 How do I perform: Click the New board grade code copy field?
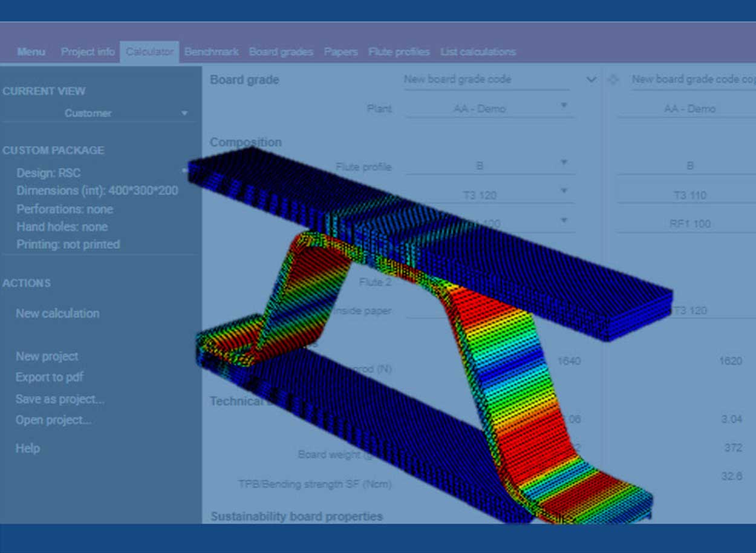[693, 79]
